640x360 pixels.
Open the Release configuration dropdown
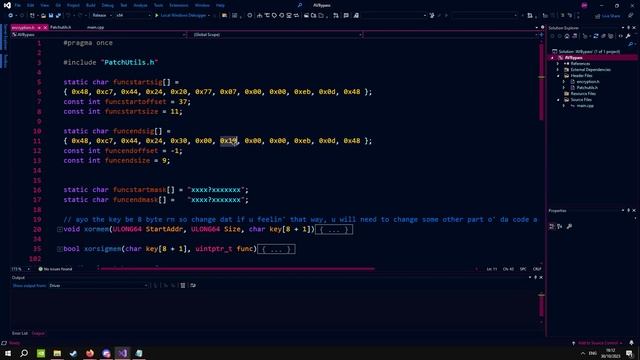click(x=102, y=16)
